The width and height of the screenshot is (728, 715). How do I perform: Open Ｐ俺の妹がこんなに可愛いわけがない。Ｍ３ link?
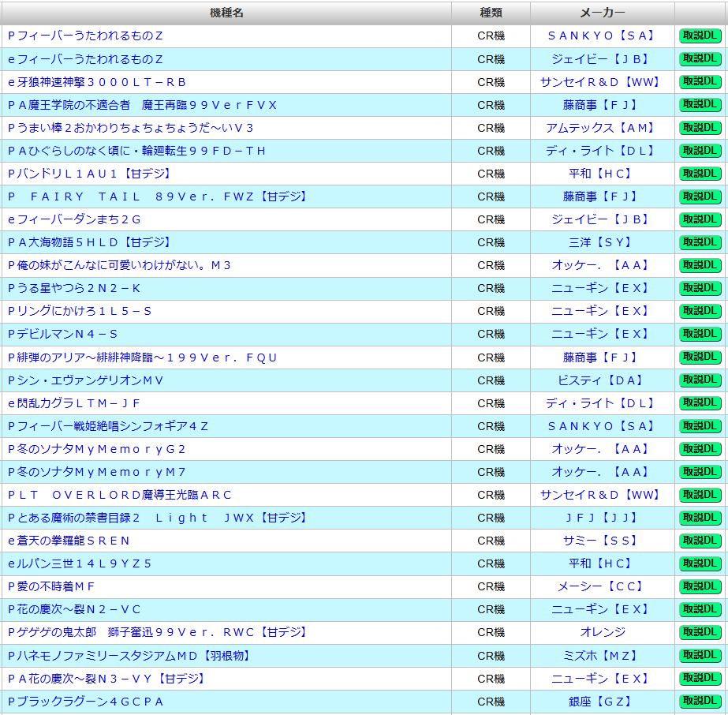119,265
